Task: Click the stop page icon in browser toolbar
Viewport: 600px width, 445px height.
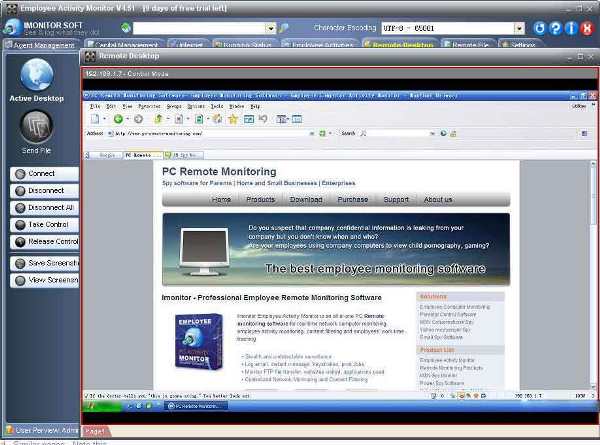Action: (179, 119)
